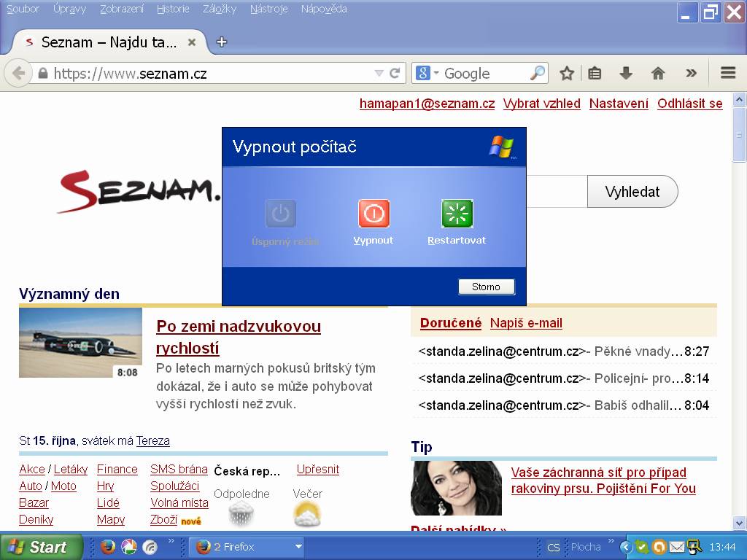Launch Picasa colorful pinwheel quick launch icon

129,547
